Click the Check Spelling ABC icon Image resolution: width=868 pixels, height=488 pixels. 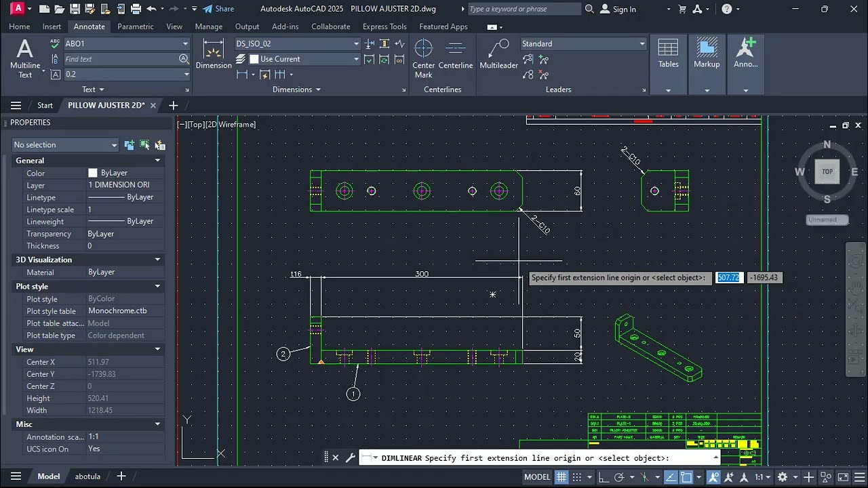click(55, 43)
